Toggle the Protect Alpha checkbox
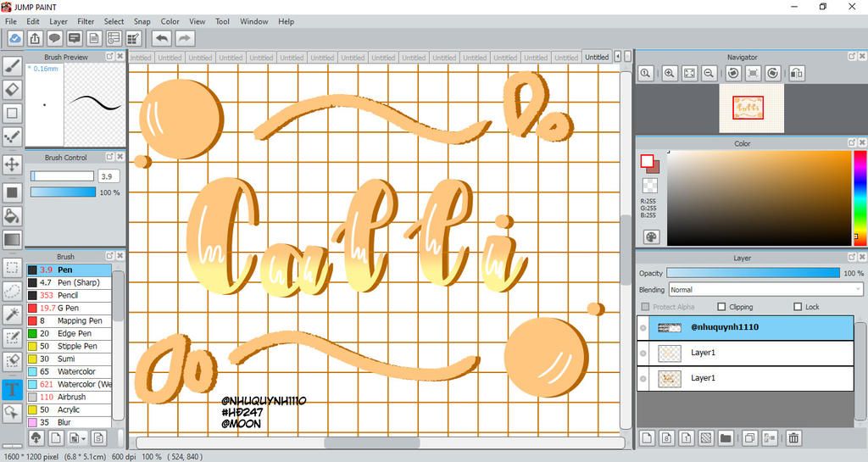Image resolution: width=868 pixels, height=462 pixels. tap(645, 307)
